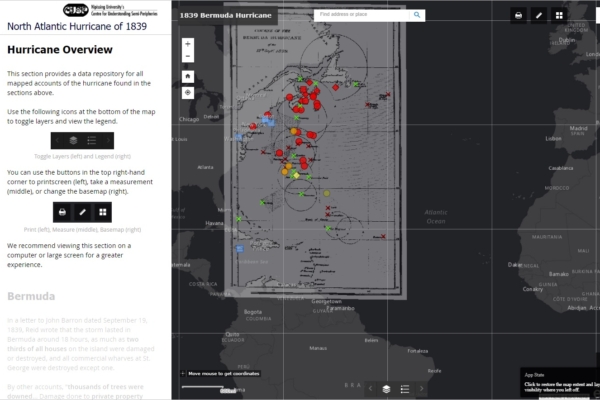Click in the 'Find address or place' field
This screenshot has width=600, height=400.
(x=362, y=15)
